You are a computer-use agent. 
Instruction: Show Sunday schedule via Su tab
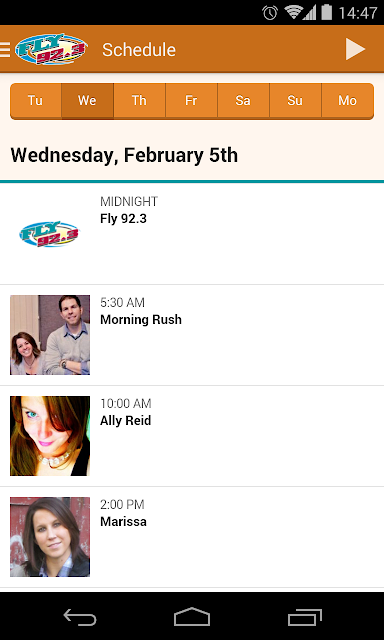295,101
